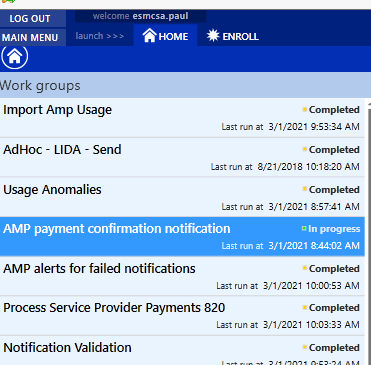Select Process Service Provider Payments 820

tap(182, 315)
